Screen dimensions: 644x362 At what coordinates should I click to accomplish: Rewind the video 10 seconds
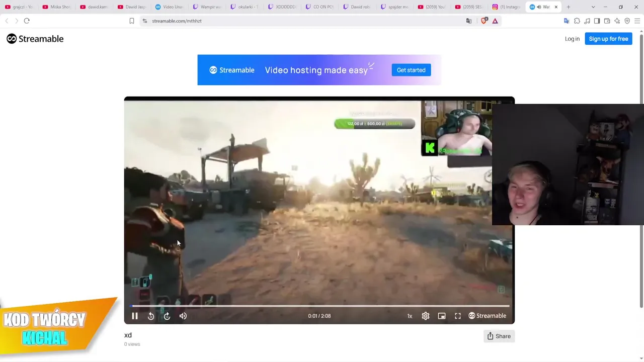click(x=151, y=316)
